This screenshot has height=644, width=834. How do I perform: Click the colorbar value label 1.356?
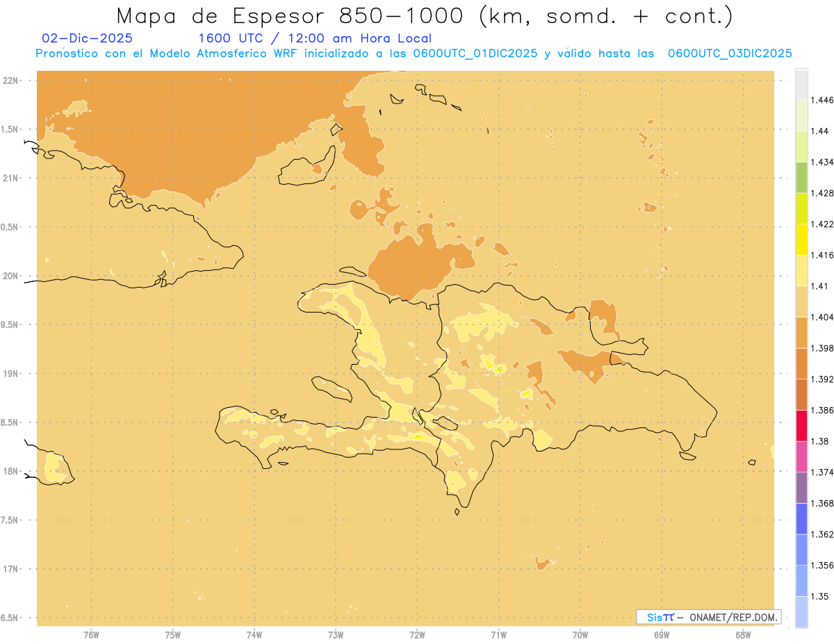(x=821, y=565)
